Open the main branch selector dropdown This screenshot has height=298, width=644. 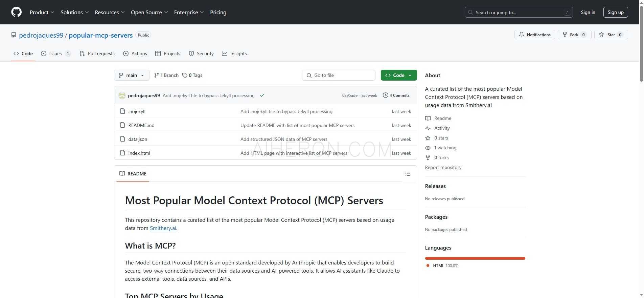(132, 75)
